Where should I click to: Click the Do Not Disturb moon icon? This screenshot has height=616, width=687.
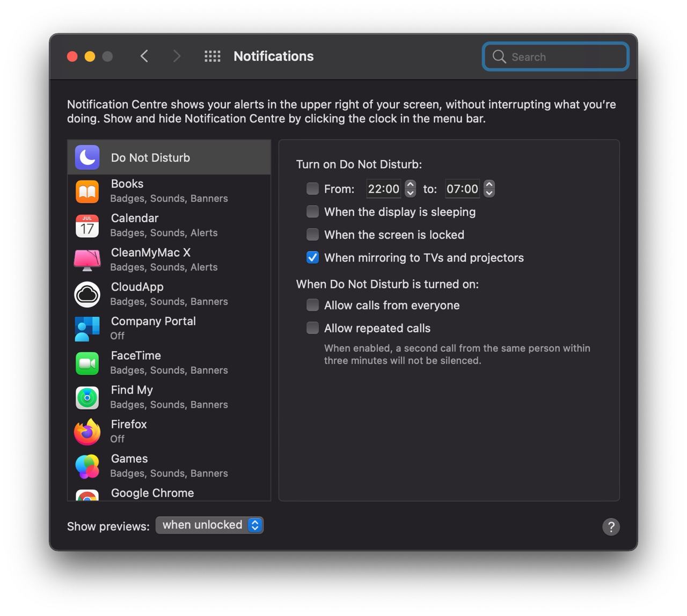pos(87,157)
